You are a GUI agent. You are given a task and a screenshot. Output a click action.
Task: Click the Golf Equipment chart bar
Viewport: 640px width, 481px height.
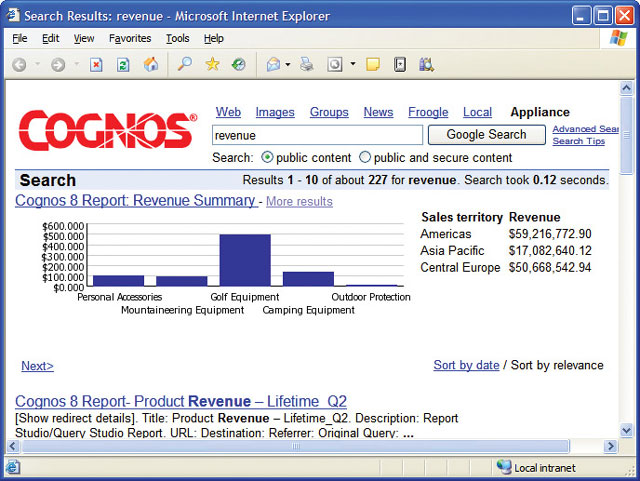[x=245, y=260]
